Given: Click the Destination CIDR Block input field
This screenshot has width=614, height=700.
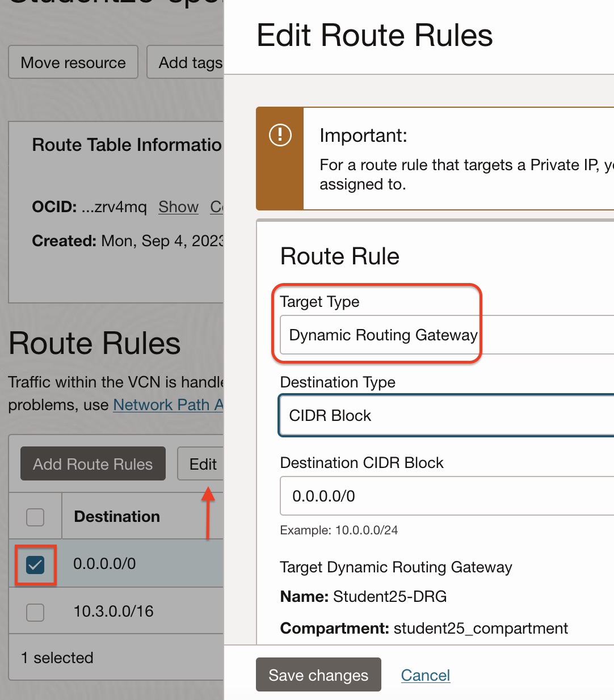Looking at the screenshot, I should point(447,496).
